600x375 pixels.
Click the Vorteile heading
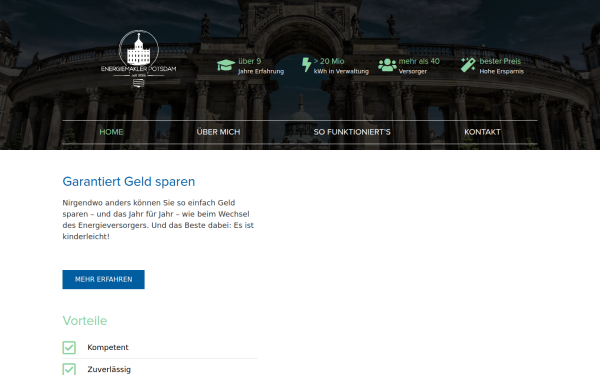pos(85,321)
